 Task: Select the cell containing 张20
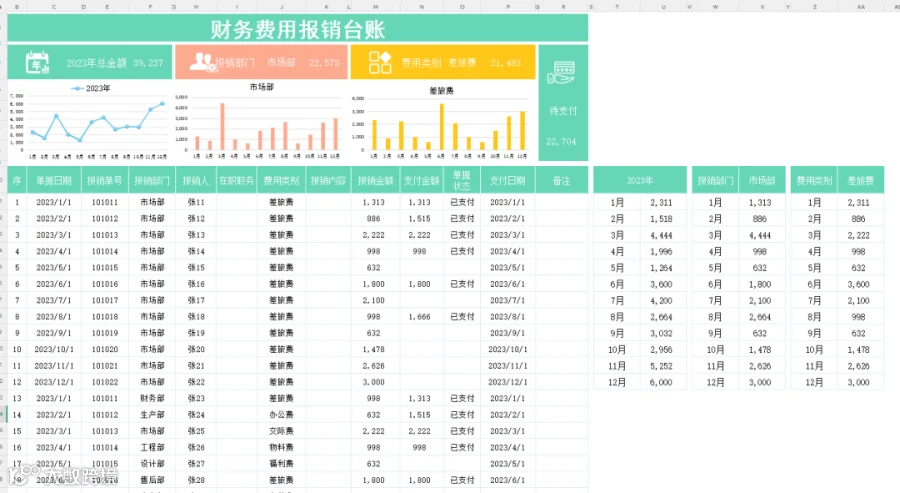point(196,349)
